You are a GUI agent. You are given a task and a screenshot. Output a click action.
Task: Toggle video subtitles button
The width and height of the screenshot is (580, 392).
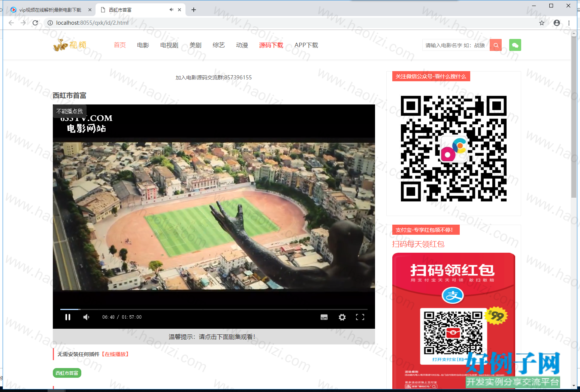click(324, 317)
